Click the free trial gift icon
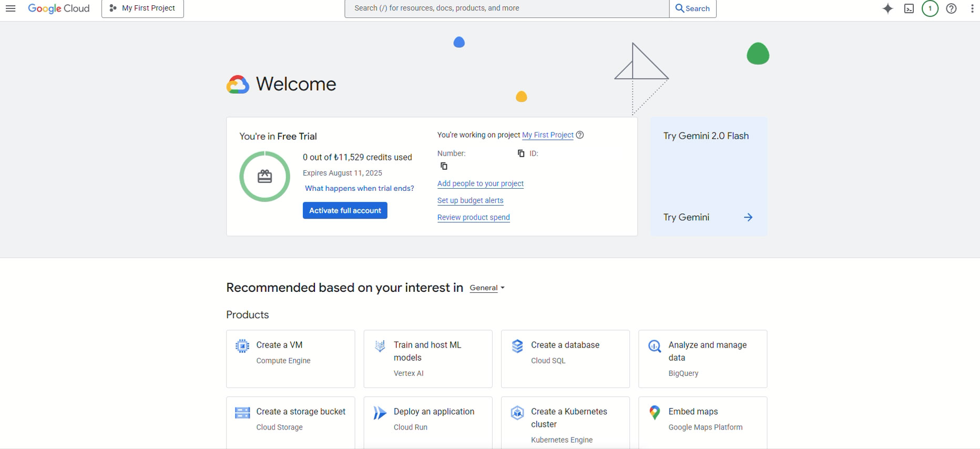The width and height of the screenshot is (980, 449). tap(265, 177)
